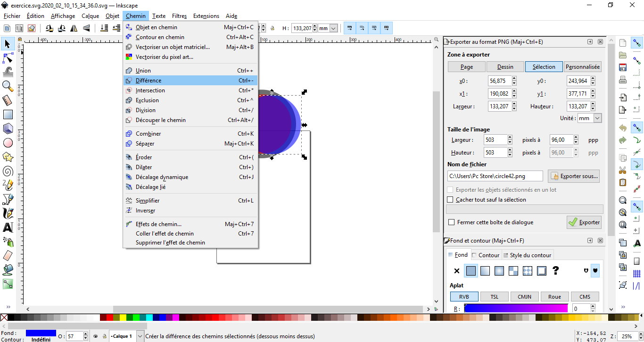
Task: Select the Node editing tool
Action: [x=8, y=58]
